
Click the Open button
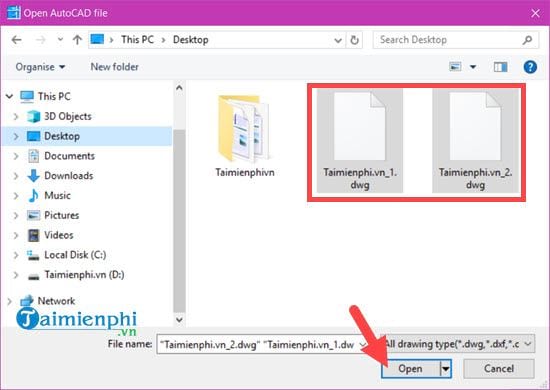pos(410,369)
